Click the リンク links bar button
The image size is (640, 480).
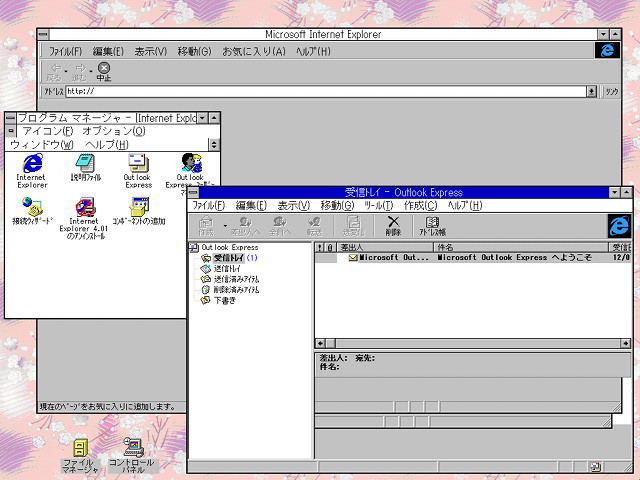click(611, 92)
